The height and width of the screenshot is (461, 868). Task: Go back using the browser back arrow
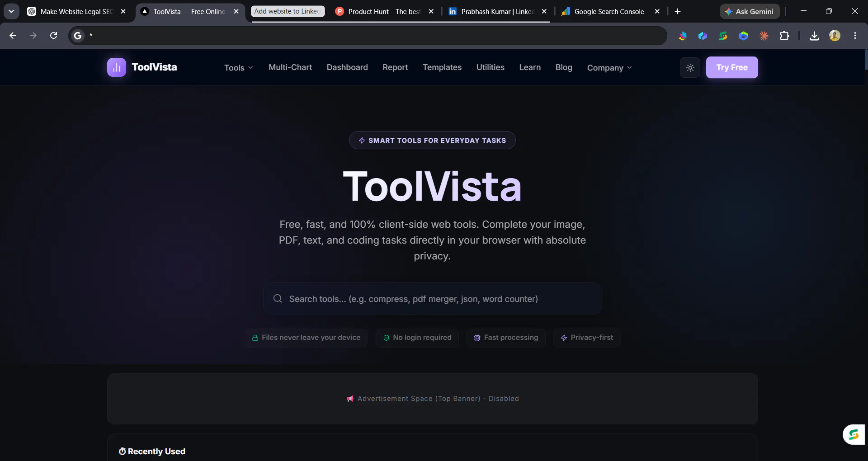13,35
